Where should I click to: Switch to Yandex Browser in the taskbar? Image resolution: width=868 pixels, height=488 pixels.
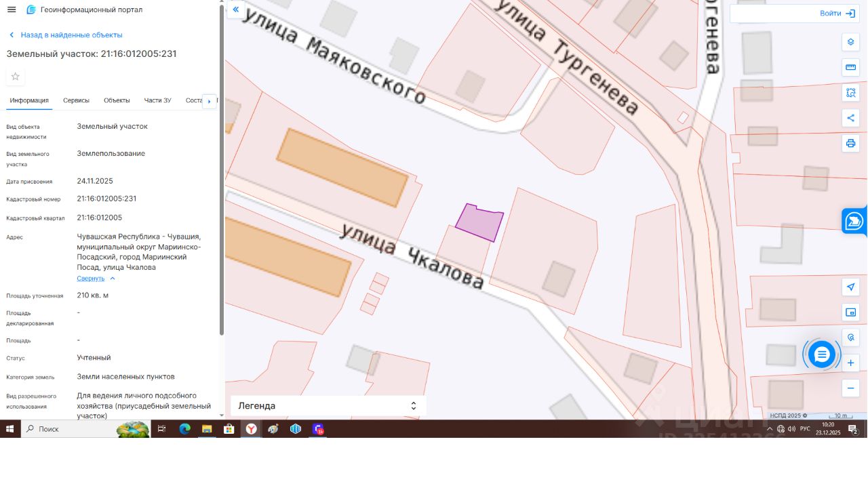coord(251,429)
